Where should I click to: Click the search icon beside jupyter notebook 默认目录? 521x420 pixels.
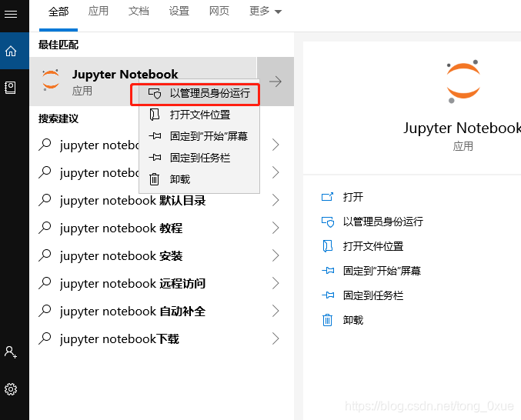coord(45,200)
